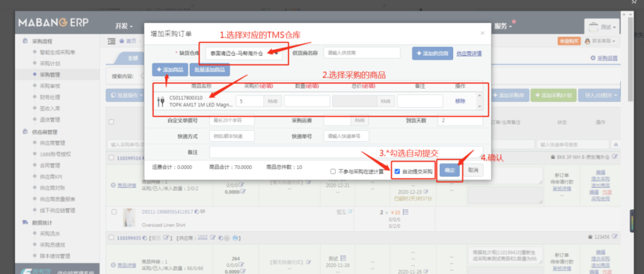Click the 确定 confirm button
Screen dimensions: 644x274
click(450, 170)
